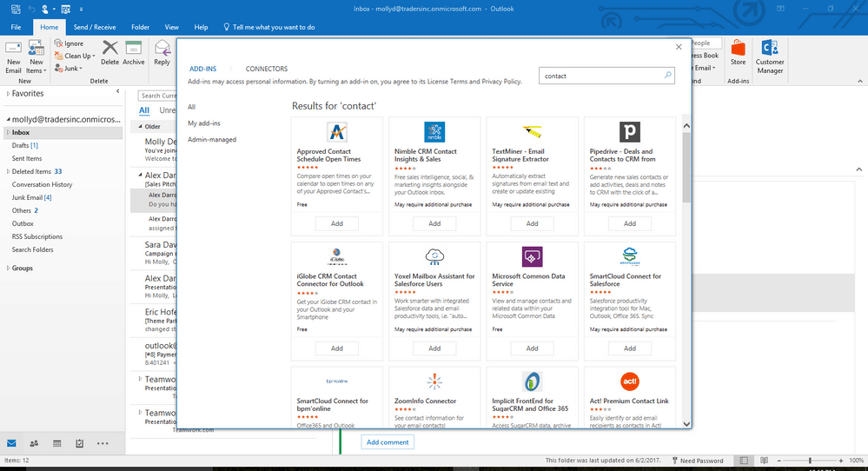
Task: Open the Junk ribbon option
Action: [69, 69]
